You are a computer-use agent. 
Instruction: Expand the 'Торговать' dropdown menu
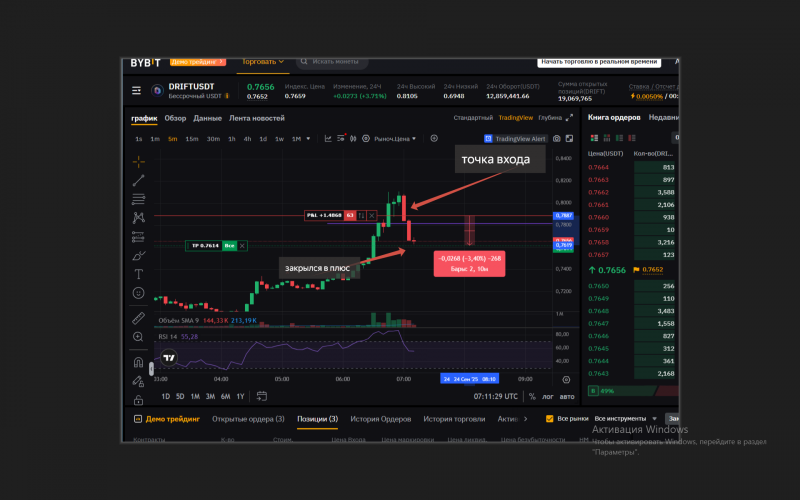[x=263, y=62]
